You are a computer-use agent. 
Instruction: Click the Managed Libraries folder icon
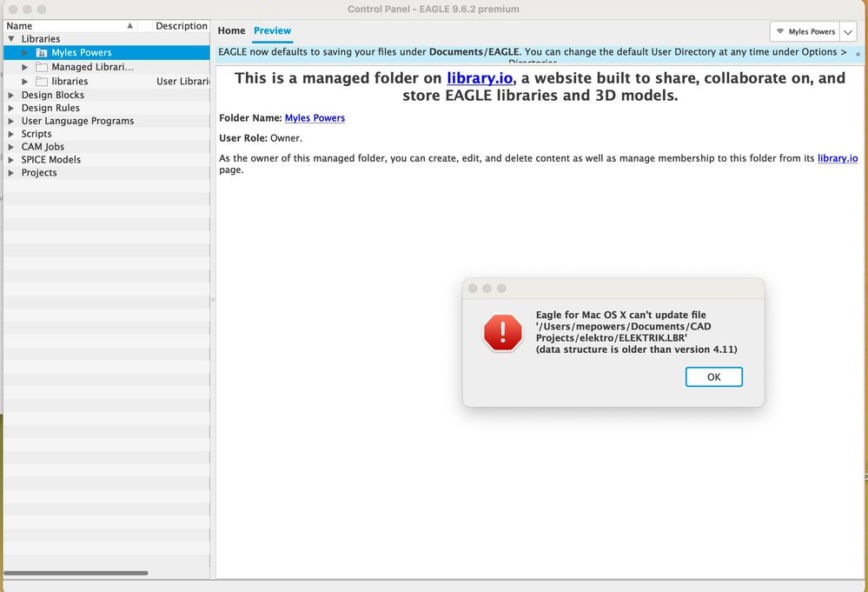[42, 67]
